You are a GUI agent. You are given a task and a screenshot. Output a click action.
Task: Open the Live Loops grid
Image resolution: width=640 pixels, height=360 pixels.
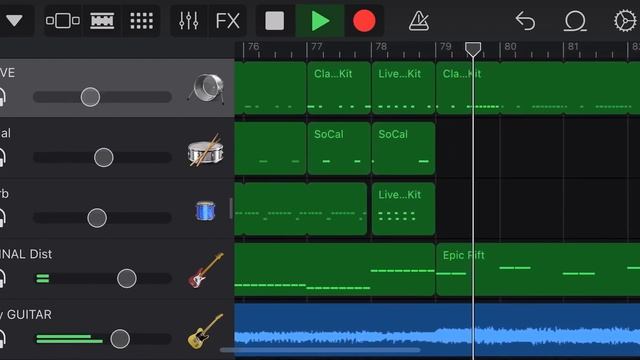click(141, 20)
